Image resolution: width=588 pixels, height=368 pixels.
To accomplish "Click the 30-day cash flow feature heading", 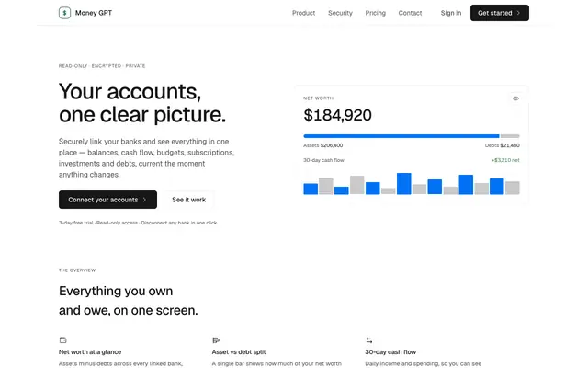I will click(x=390, y=351).
